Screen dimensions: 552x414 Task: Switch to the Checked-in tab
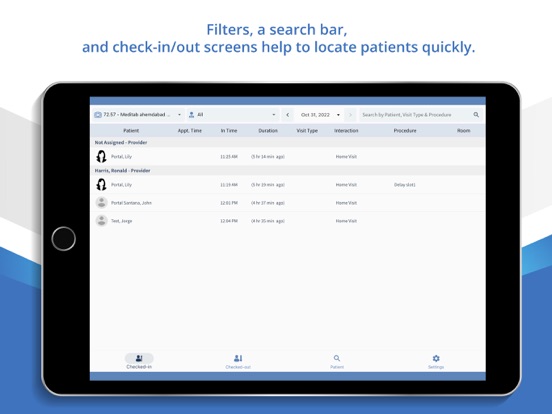pos(139,361)
